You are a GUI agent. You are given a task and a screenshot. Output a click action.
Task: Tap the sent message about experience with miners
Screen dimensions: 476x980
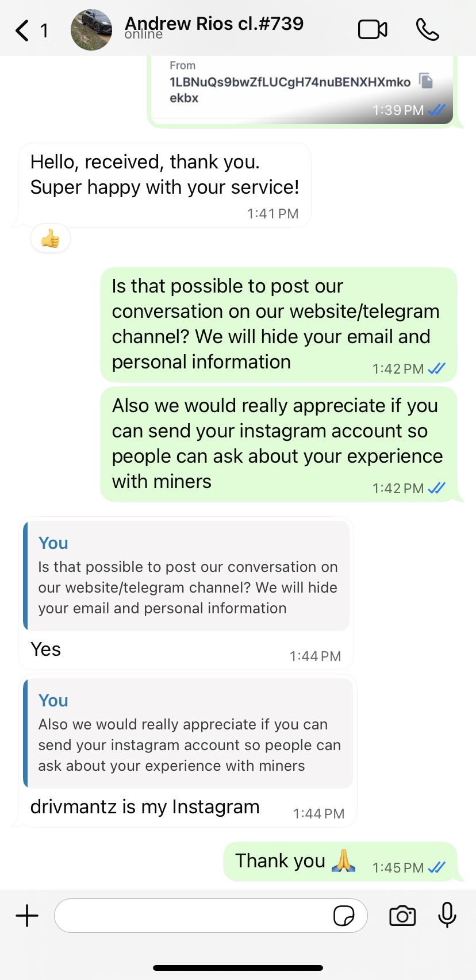276,443
